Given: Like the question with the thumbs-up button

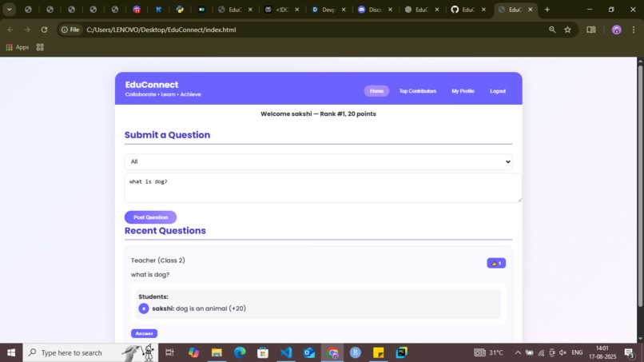Looking at the screenshot, I should point(496,263).
